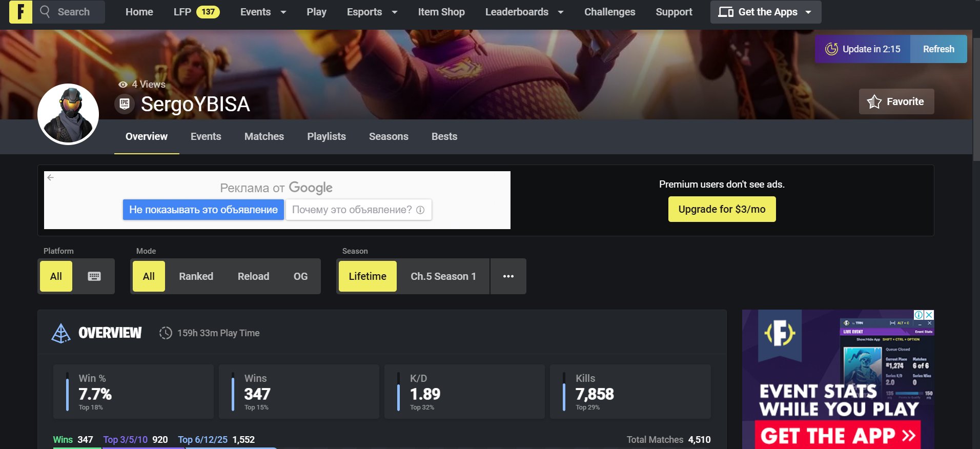Select the All platform filter
This screenshot has height=449, width=980.
(56, 276)
